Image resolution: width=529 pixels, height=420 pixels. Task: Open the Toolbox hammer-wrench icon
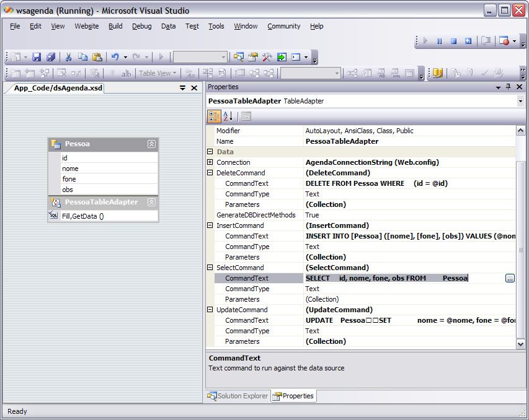(267, 57)
